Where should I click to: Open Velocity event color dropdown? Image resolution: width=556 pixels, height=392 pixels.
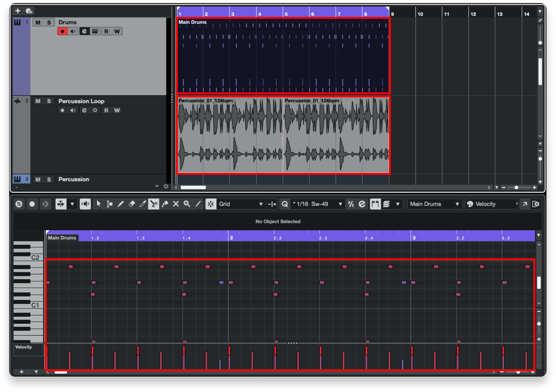(492, 204)
